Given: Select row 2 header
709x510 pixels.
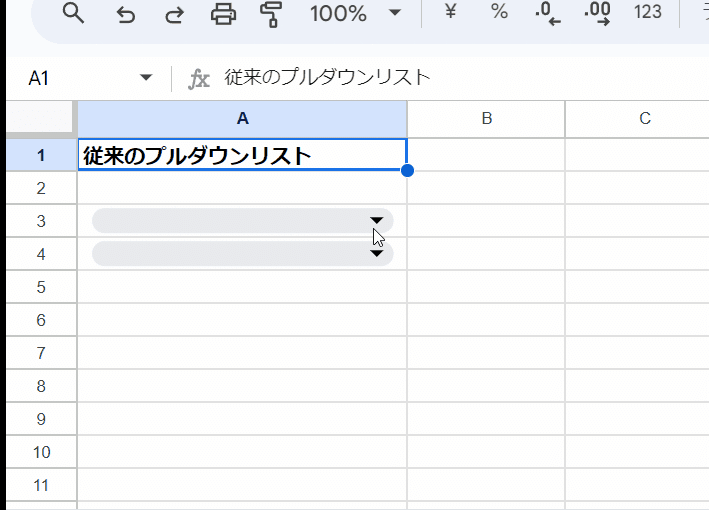Looking at the screenshot, I should pos(41,188).
